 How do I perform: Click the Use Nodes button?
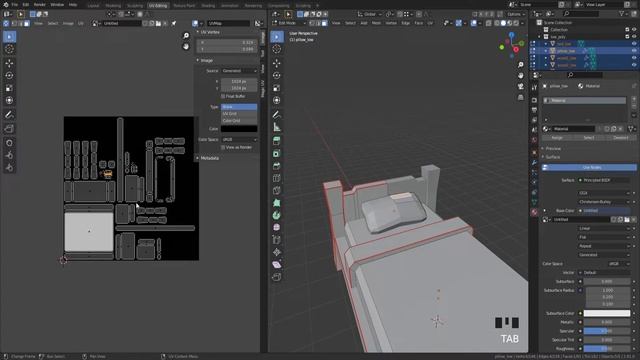[589, 168]
